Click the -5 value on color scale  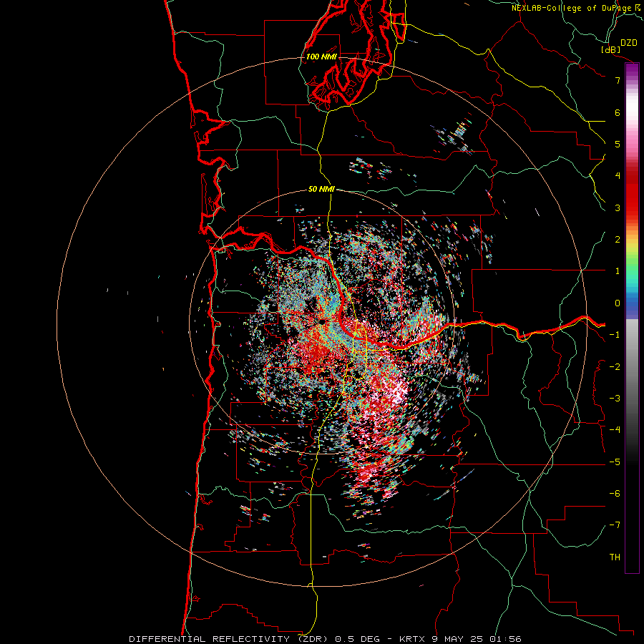(615, 462)
